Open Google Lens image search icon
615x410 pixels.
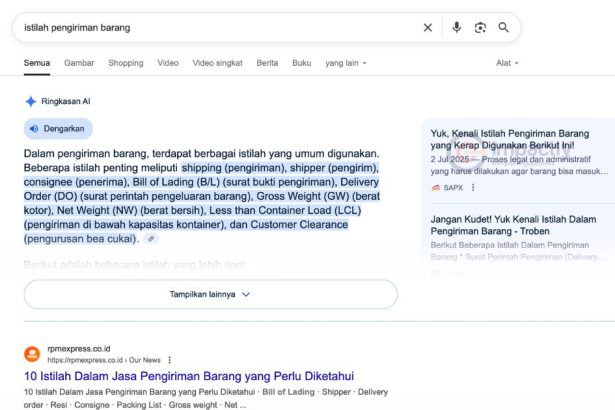(480, 27)
